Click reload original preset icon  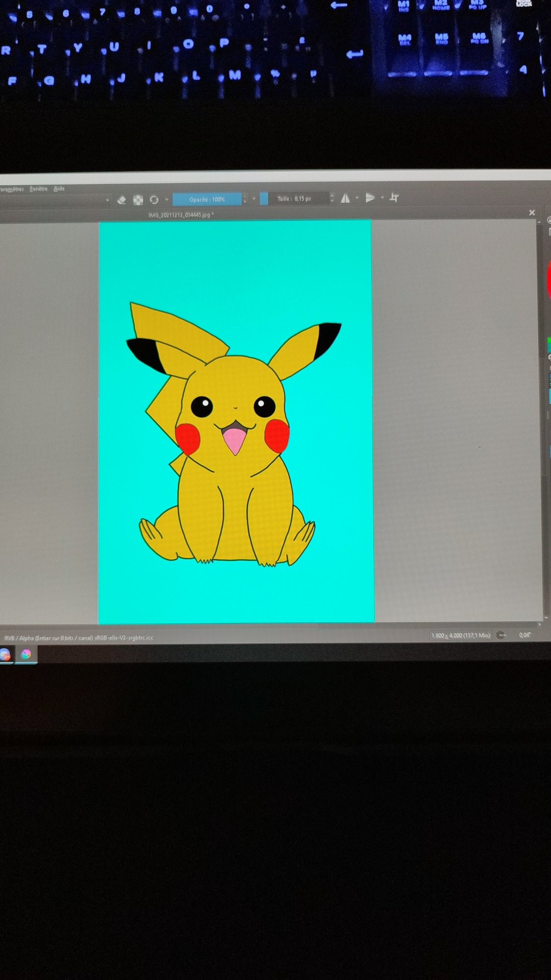click(154, 199)
